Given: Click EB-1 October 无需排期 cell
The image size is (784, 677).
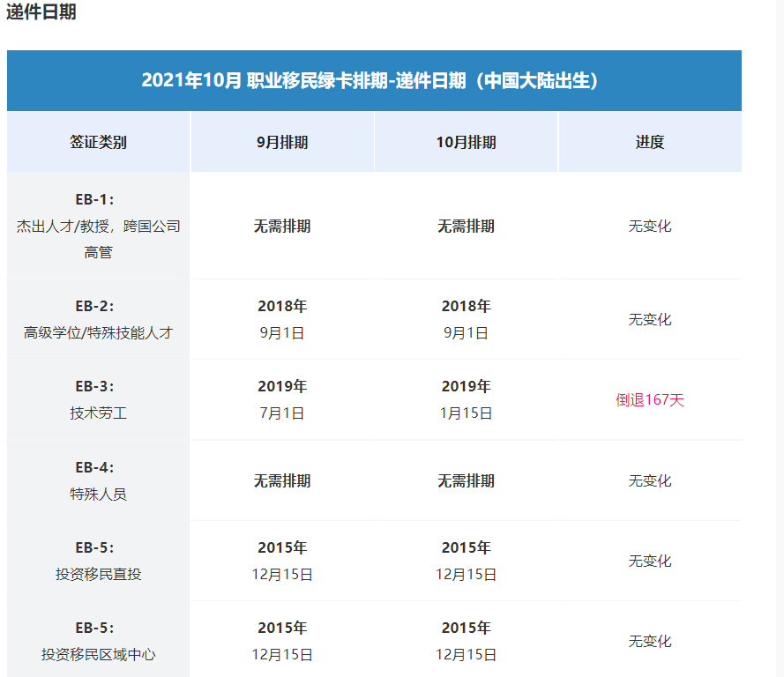Looking at the screenshot, I should click(x=466, y=226).
